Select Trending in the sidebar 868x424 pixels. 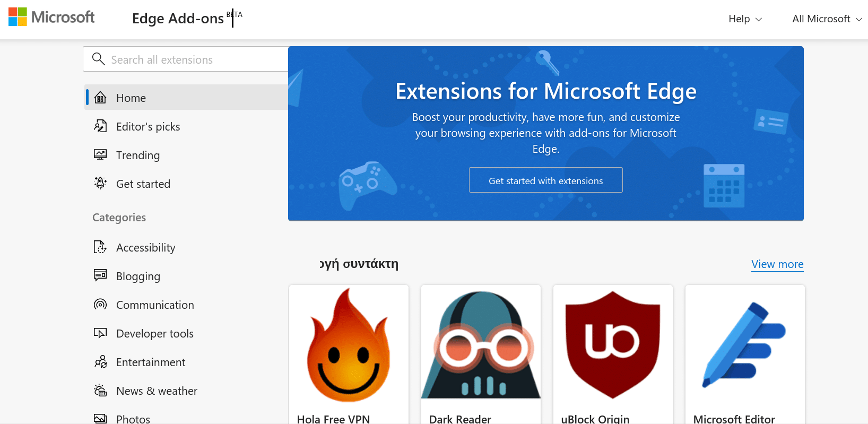tap(186, 155)
